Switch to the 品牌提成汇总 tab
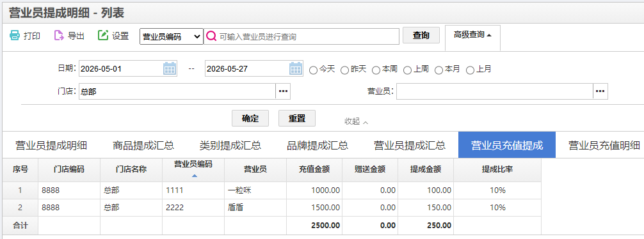This screenshot has width=644, height=239. point(318,145)
